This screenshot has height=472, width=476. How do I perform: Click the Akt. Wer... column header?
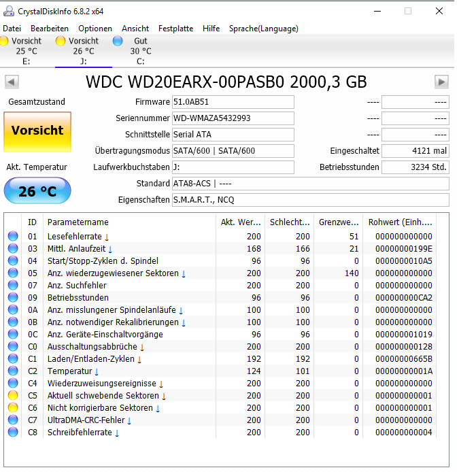click(241, 222)
